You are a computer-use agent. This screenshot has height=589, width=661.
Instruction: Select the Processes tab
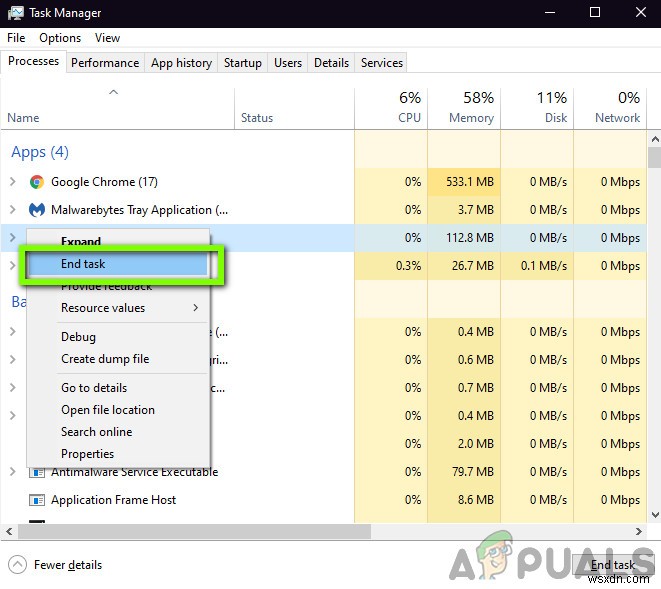(x=33, y=61)
